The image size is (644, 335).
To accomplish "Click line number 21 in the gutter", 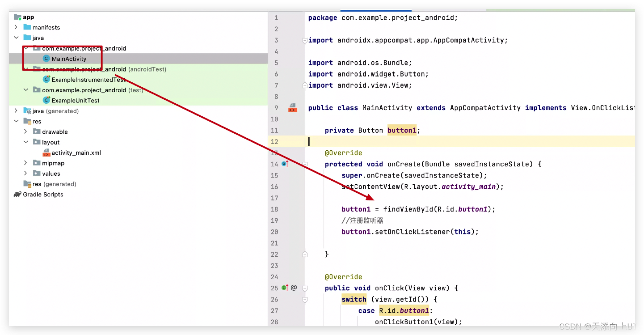I will point(274,243).
